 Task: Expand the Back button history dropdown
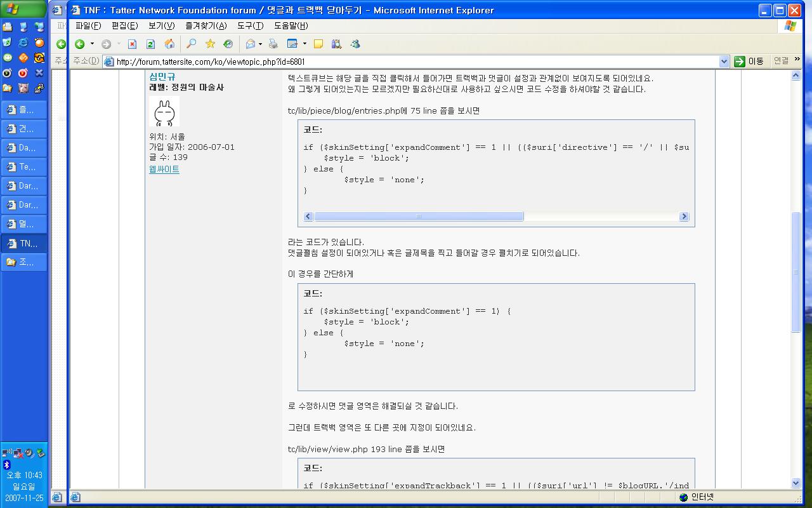(92, 44)
